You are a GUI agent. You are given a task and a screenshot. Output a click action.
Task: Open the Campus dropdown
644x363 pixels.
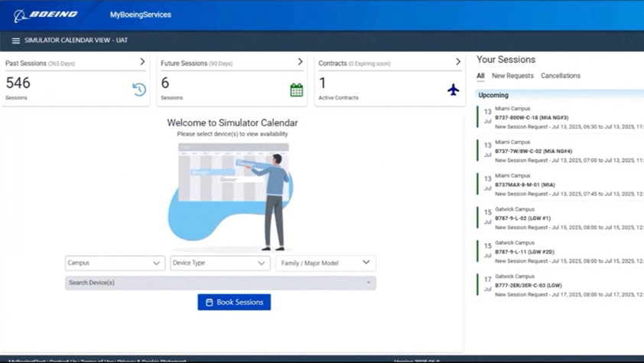(x=114, y=263)
